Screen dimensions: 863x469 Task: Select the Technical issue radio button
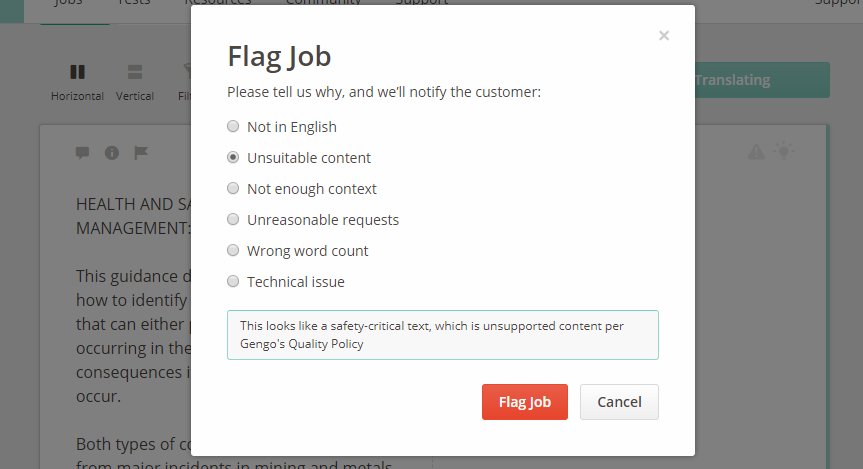coord(233,281)
